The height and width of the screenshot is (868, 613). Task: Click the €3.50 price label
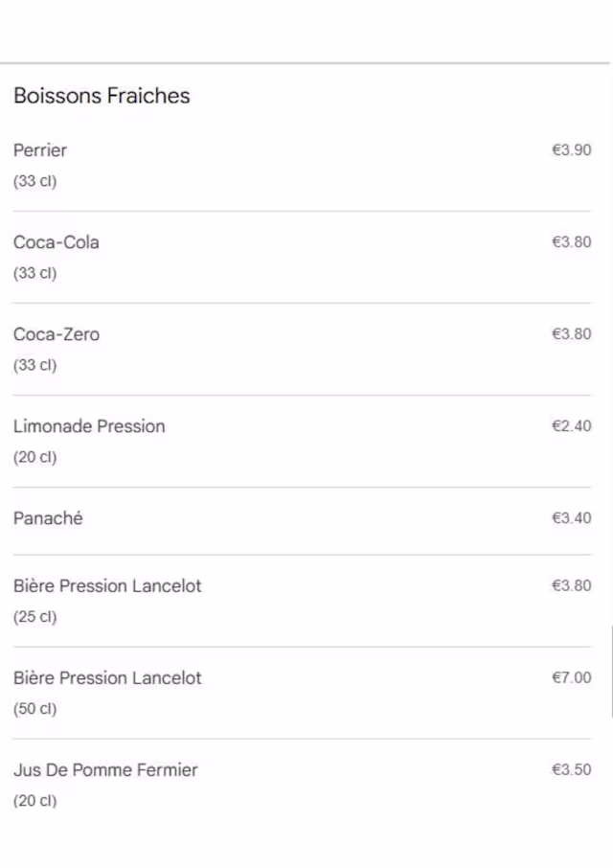571,769
